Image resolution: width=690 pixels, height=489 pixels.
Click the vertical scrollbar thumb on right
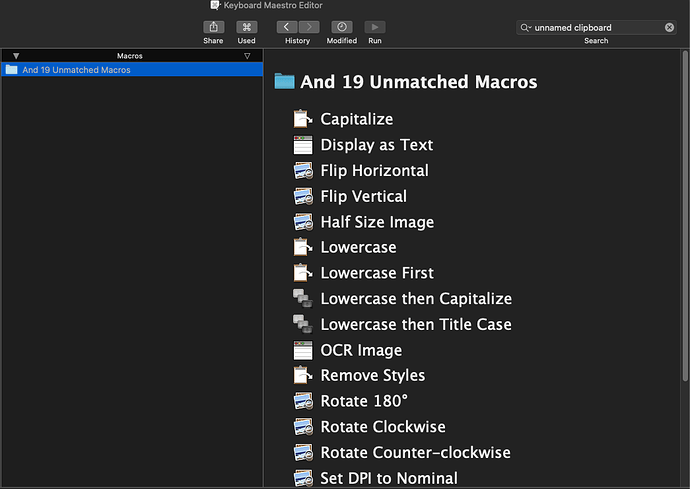(685, 216)
